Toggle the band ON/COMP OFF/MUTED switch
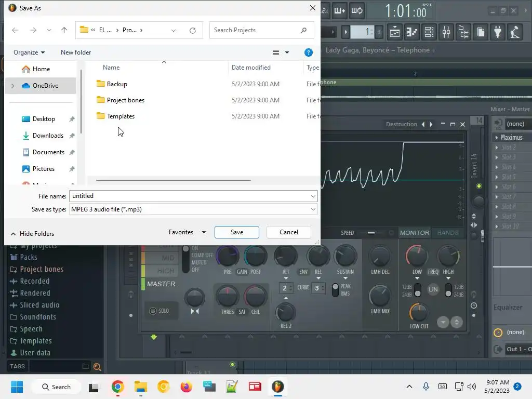 (x=185, y=259)
